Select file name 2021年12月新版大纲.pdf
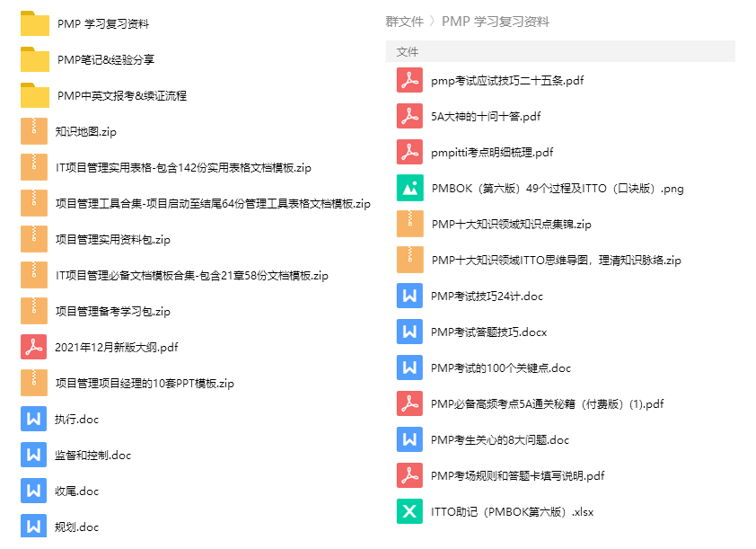Image resolution: width=756 pixels, height=549 pixels. click(x=117, y=348)
